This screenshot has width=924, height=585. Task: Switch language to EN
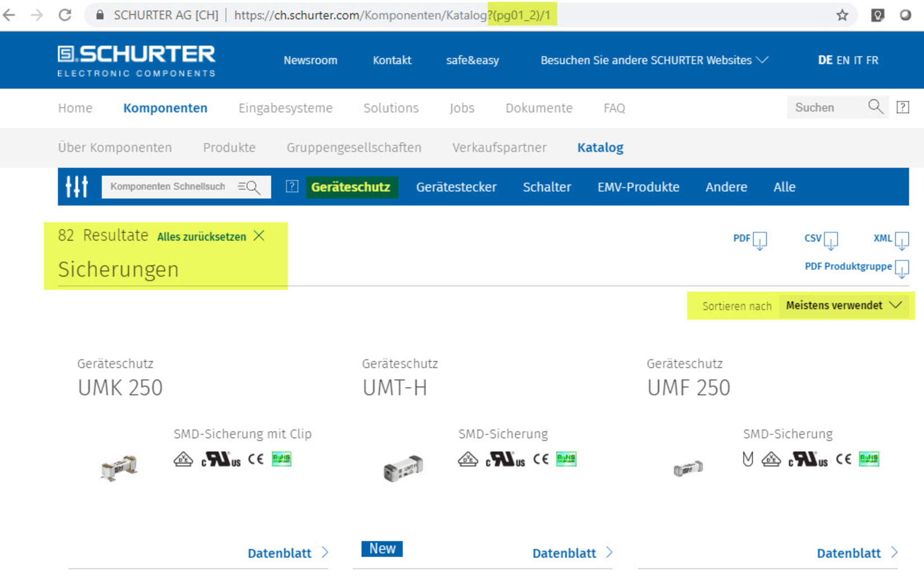[x=843, y=60]
